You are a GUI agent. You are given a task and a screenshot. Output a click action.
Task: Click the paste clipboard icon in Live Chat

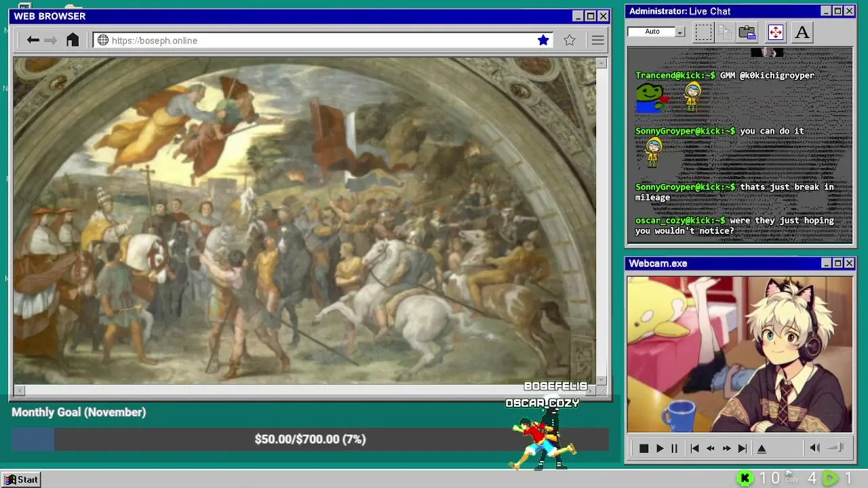tap(747, 32)
